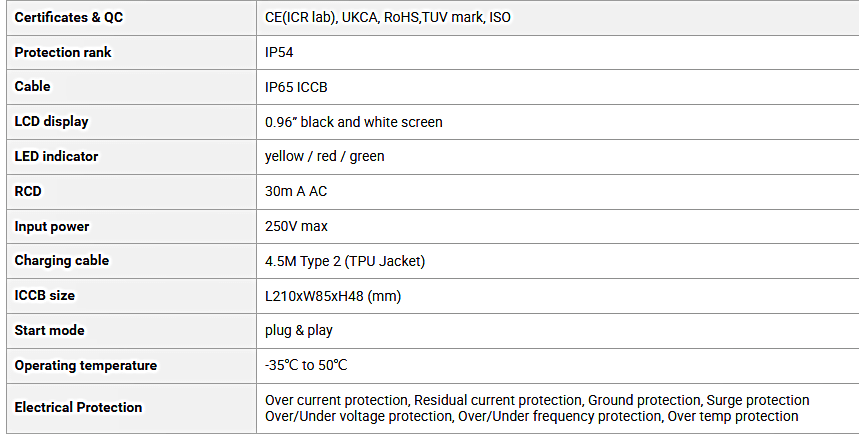Select the 0.96 inch black and white screen text
859x434 pixels.
(x=354, y=122)
